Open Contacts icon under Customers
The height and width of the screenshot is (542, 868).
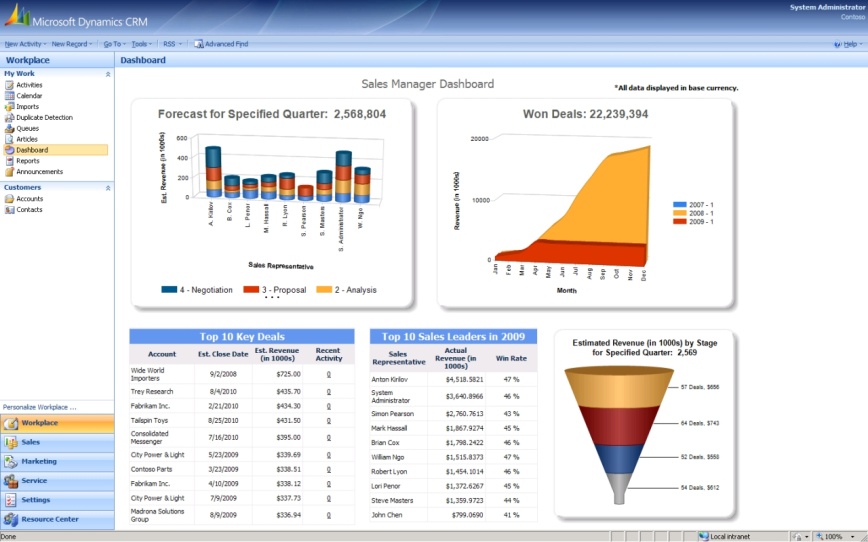point(9,210)
